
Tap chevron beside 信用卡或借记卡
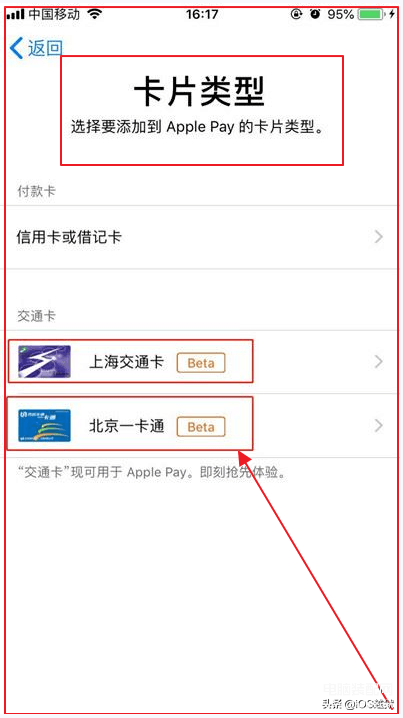(379, 237)
